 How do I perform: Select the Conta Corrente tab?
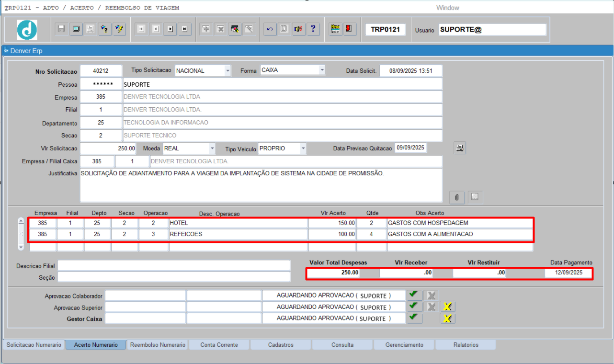pos(219,345)
